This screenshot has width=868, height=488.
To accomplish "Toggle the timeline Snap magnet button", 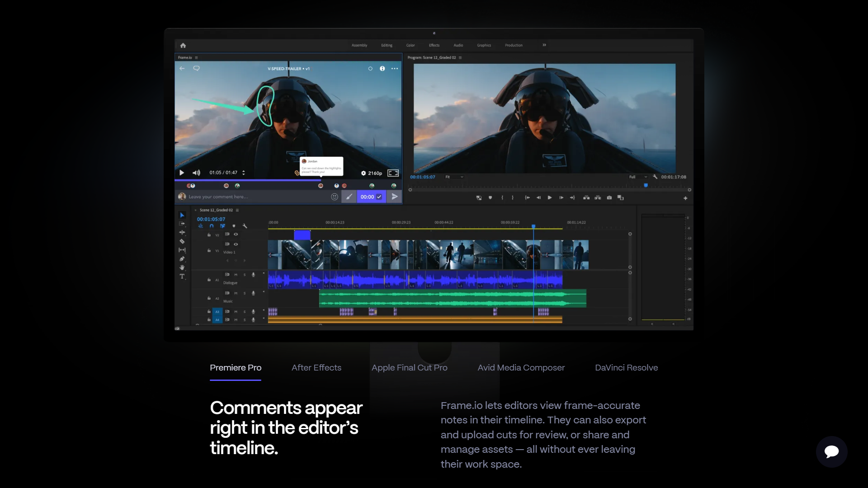I will pyautogui.click(x=212, y=226).
